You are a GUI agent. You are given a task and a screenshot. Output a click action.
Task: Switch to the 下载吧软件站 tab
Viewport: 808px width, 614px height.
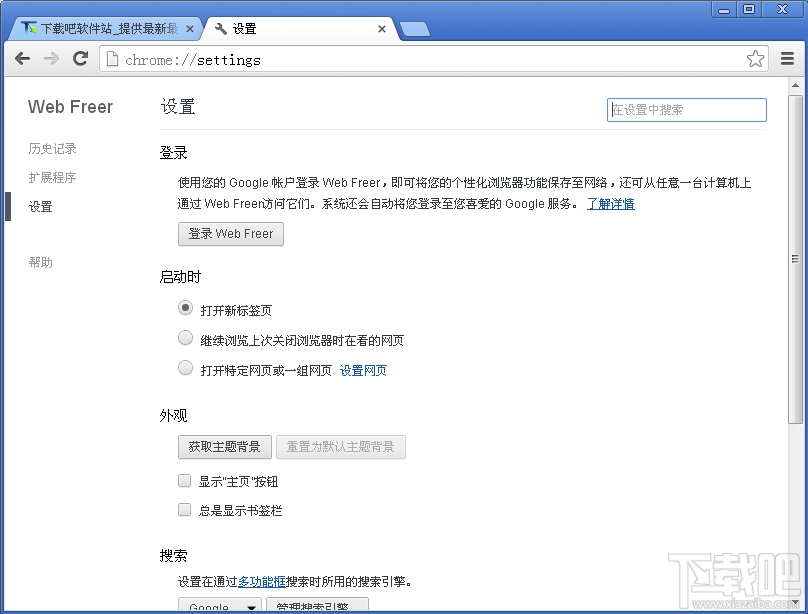click(106, 29)
